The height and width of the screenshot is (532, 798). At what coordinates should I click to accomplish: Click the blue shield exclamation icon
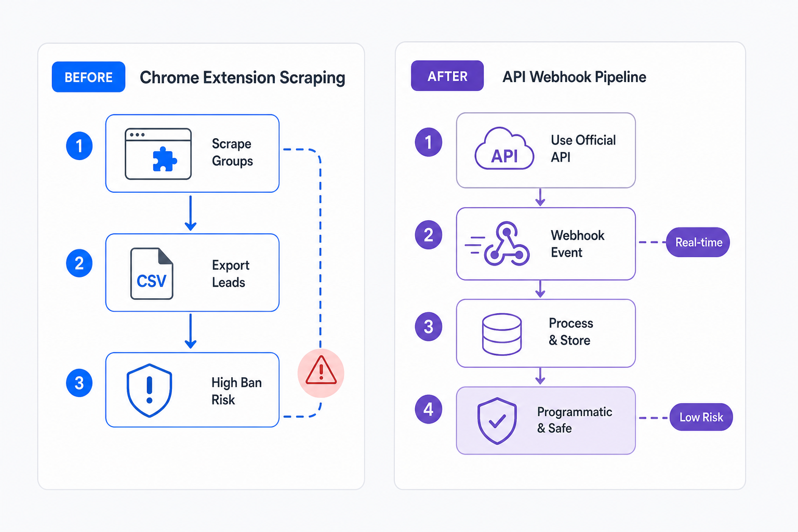[150, 390]
